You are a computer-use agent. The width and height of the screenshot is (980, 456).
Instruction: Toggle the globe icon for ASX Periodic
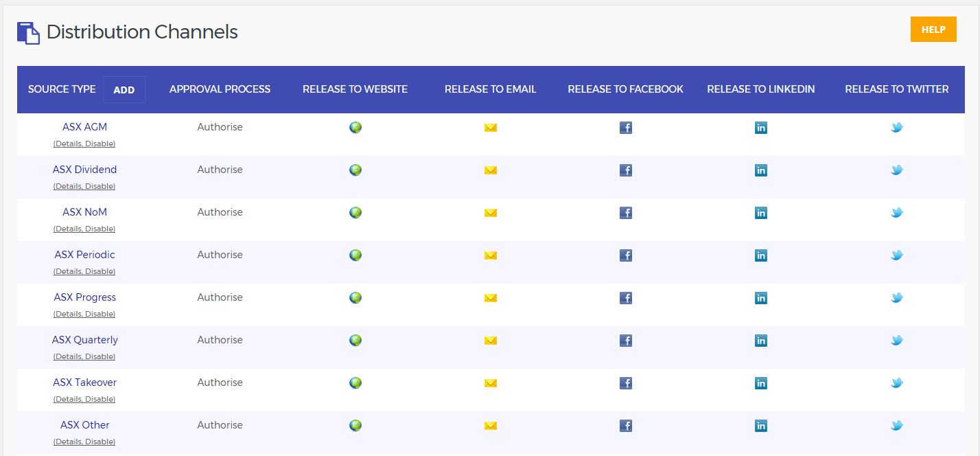(355, 255)
